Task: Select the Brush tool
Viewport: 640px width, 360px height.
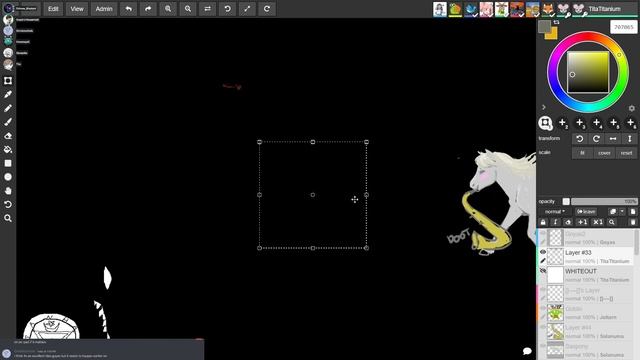Action: point(8,122)
